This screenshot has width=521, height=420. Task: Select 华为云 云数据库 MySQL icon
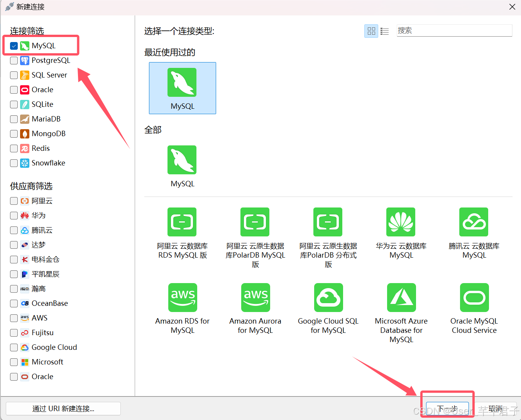click(x=401, y=222)
